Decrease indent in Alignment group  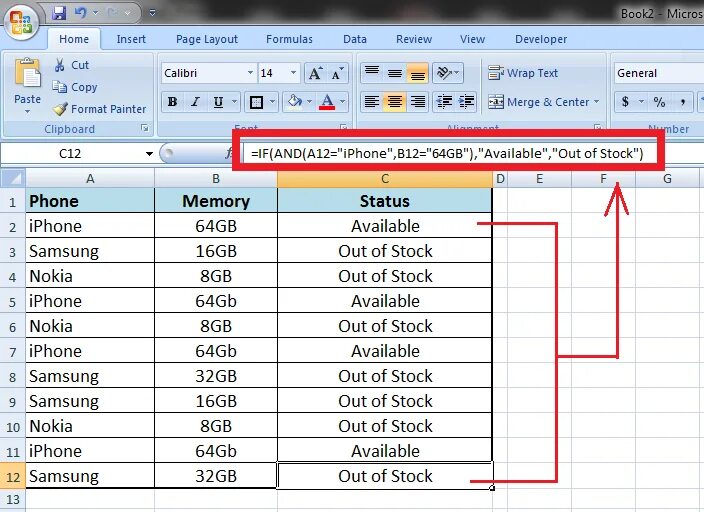[x=444, y=102]
